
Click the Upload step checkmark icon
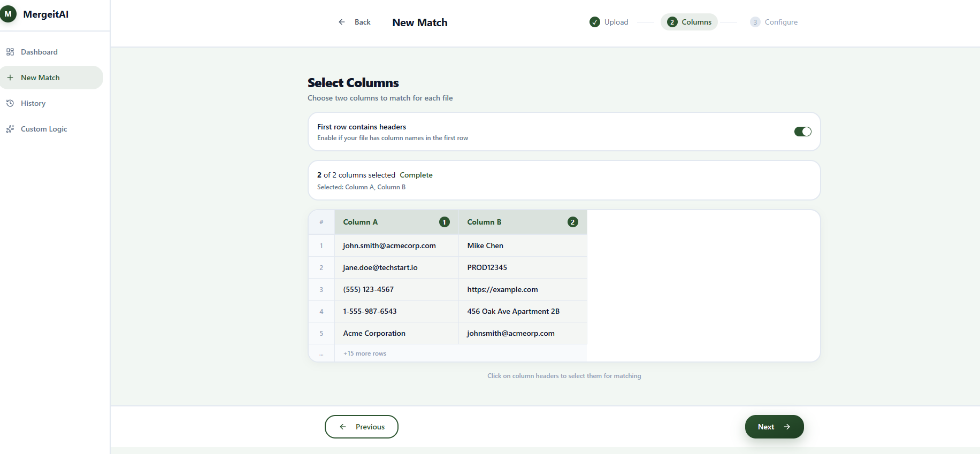(x=595, y=22)
